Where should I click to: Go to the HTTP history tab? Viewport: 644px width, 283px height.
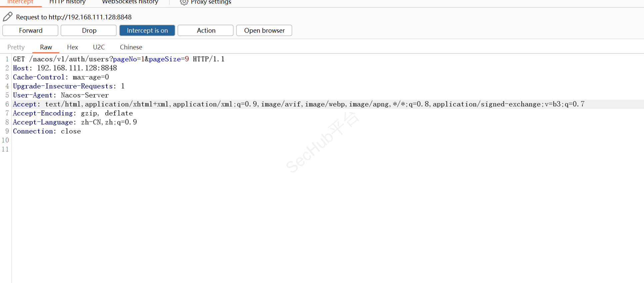(x=67, y=2)
